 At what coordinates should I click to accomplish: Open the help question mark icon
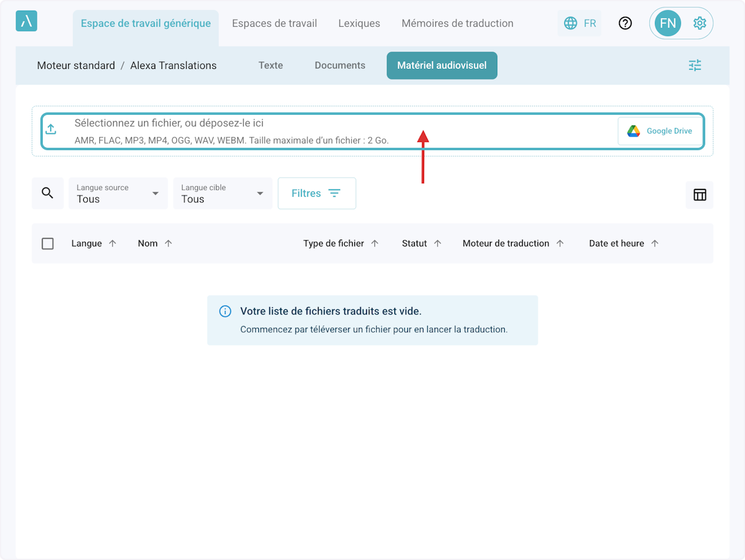(625, 24)
